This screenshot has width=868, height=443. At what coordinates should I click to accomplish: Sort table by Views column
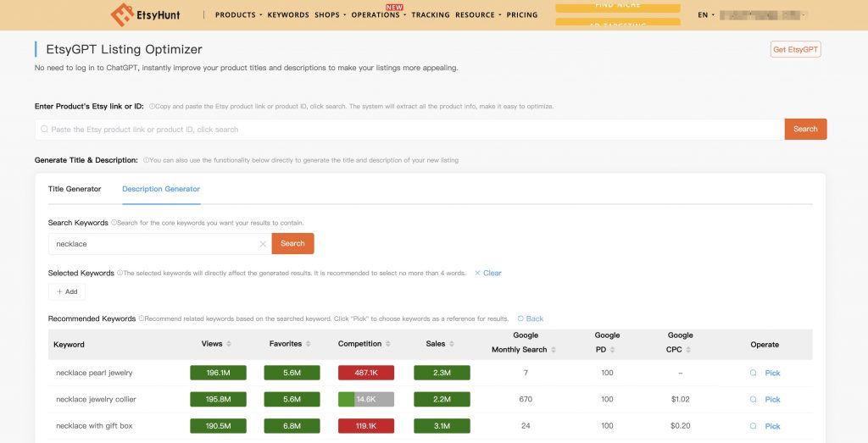pos(228,344)
